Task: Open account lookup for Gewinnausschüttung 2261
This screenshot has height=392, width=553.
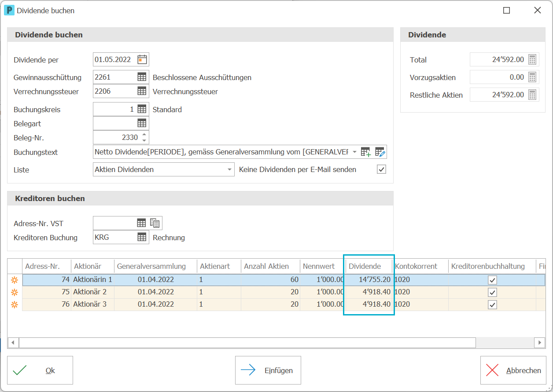Action: [x=142, y=77]
